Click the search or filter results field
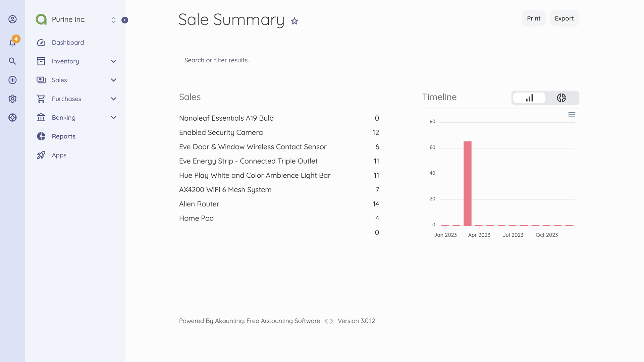The width and height of the screenshot is (644, 362). point(379,60)
